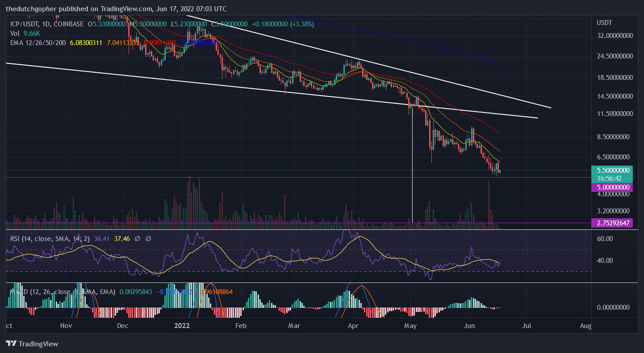Click the Apr label on time axis
Image resolution: width=644 pixels, height=353 pixels.
[353, 326]
